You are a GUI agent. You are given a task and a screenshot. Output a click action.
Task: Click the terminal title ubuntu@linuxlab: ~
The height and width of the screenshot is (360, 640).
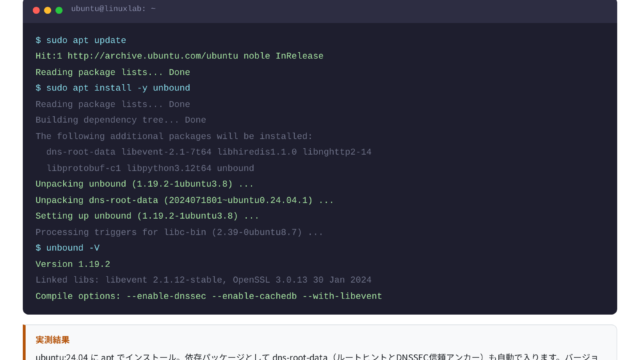coord(113,9)
